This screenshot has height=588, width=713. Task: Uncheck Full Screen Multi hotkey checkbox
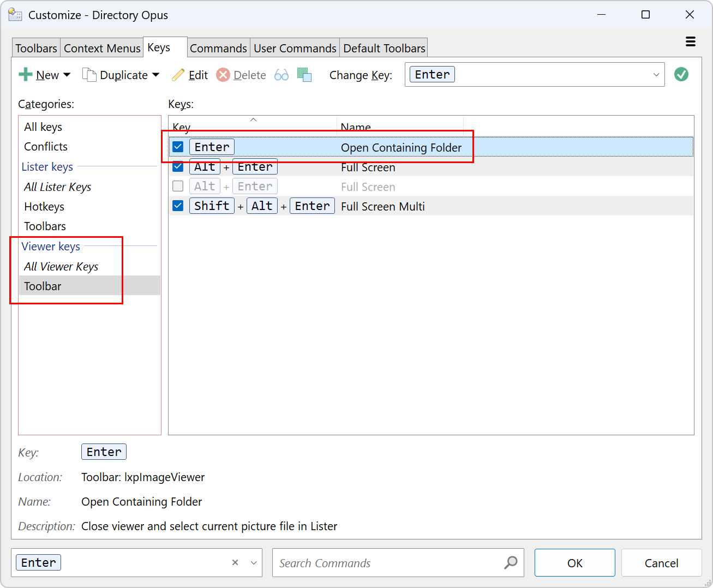click(x=178, y=206)
